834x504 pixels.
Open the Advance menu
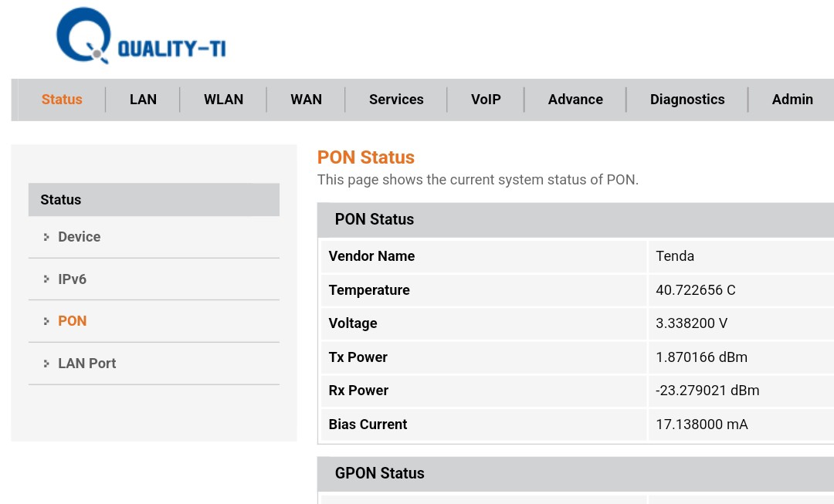575,100
